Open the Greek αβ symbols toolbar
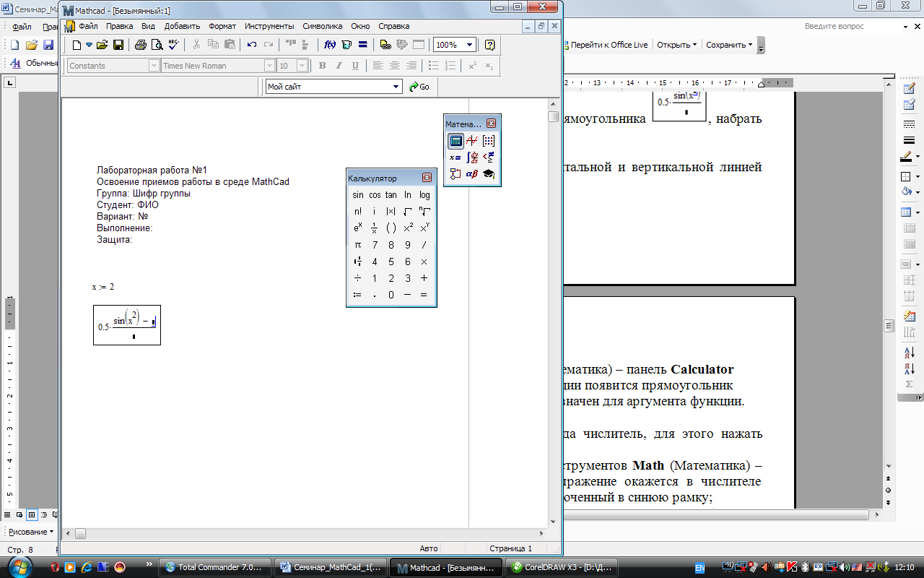The width and height of the screenshot is (924, 578). point(472,174)
